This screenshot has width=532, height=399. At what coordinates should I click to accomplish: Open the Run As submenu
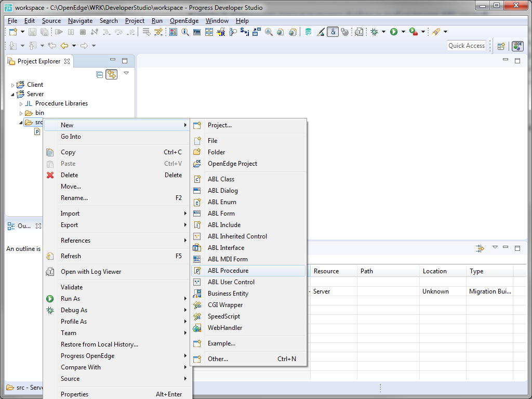117,299
